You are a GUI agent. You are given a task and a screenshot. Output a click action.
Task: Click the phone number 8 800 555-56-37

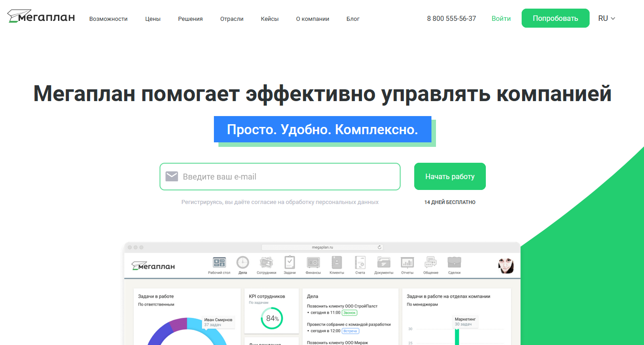click(x=451, y=19)
